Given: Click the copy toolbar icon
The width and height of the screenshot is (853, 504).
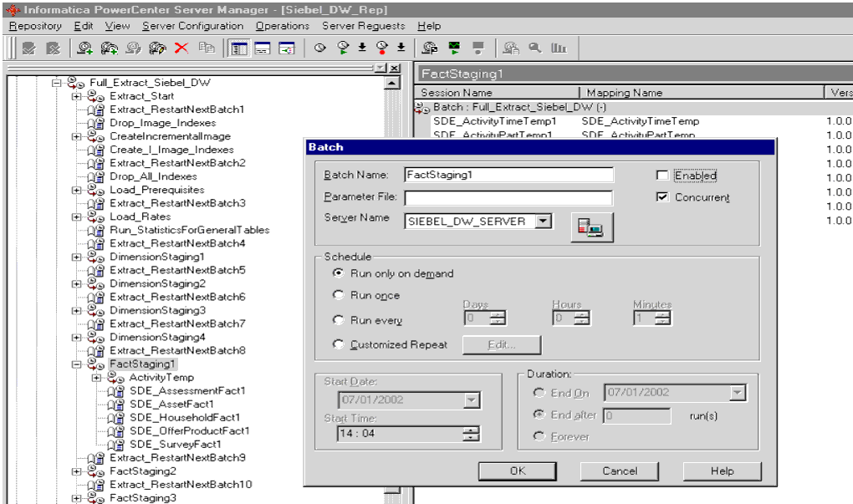Looking at the screenshot, I should pos(207,48).
